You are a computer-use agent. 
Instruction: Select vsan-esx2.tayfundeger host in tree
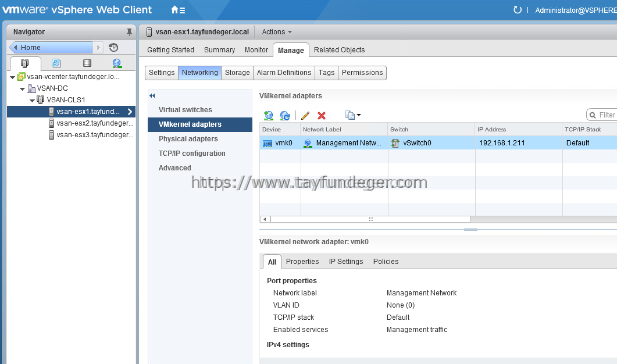pyautogui.click(x=95, y=123)
